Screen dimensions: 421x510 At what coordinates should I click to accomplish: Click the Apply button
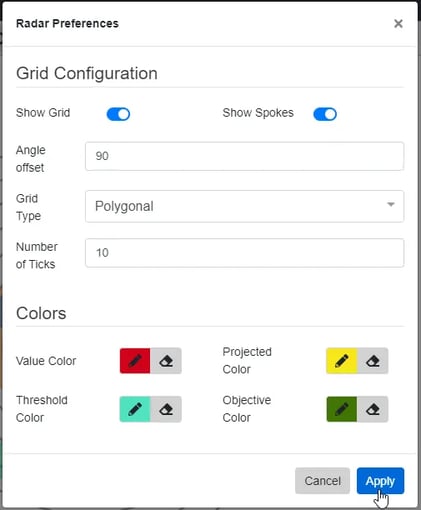coord(380,481)
